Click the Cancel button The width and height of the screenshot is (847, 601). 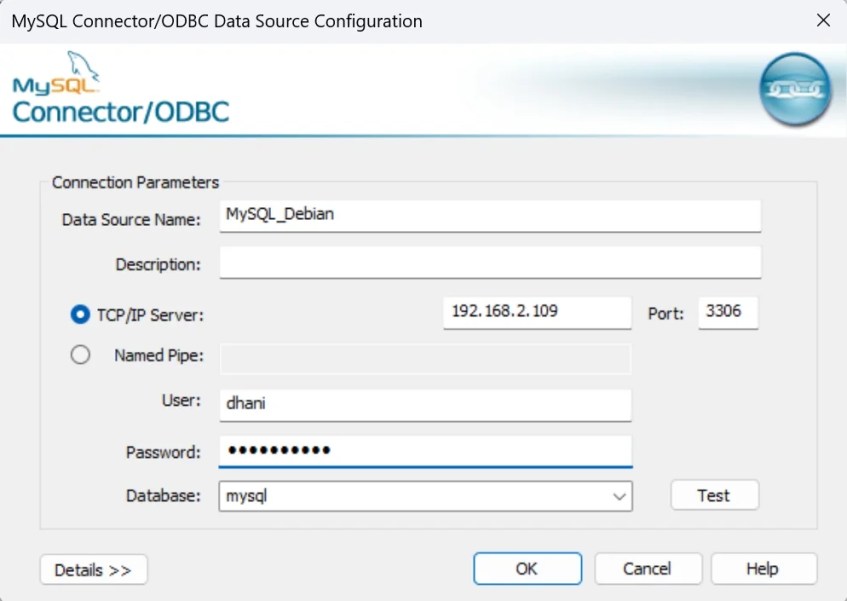pos(648,569)
